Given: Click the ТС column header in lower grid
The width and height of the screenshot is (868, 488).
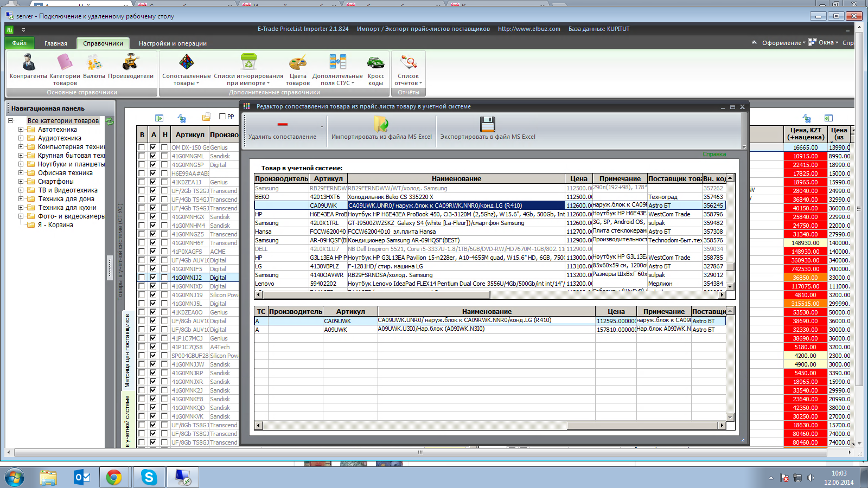Looking at the screenshot, I should [x=261, y=311].
